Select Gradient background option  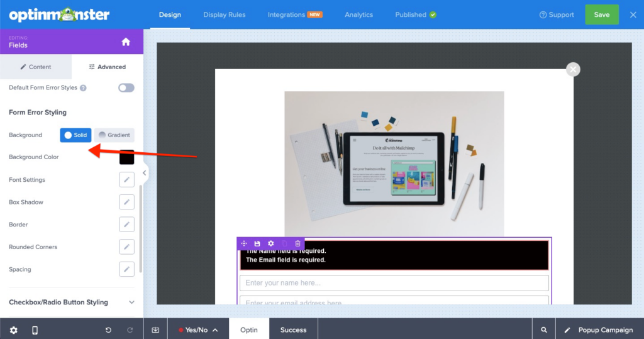[x=114, y=135]
